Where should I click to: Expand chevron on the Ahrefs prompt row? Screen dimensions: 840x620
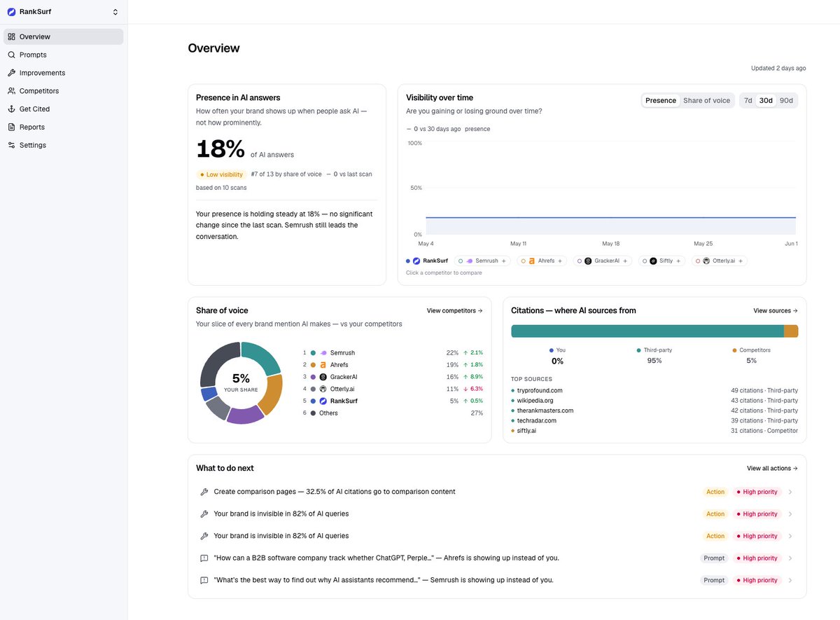tap(790, 558)
